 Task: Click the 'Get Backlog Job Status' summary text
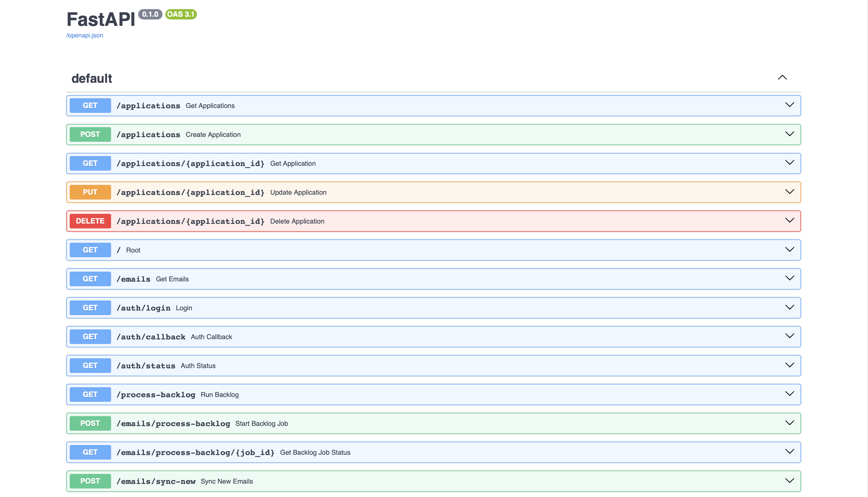tap(315, 452)
